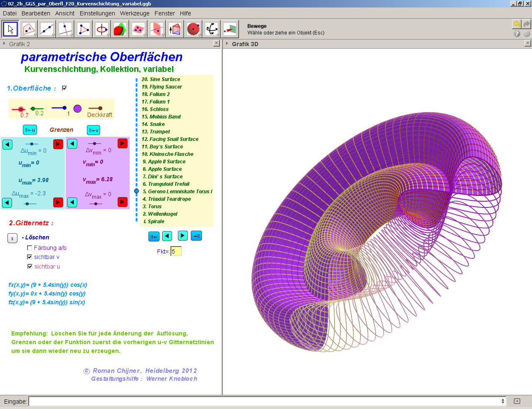This screenshot has width=532, height=409.
Task: Toggle the 1.Oberfläche checkbox
Action: tap(64, 88)
